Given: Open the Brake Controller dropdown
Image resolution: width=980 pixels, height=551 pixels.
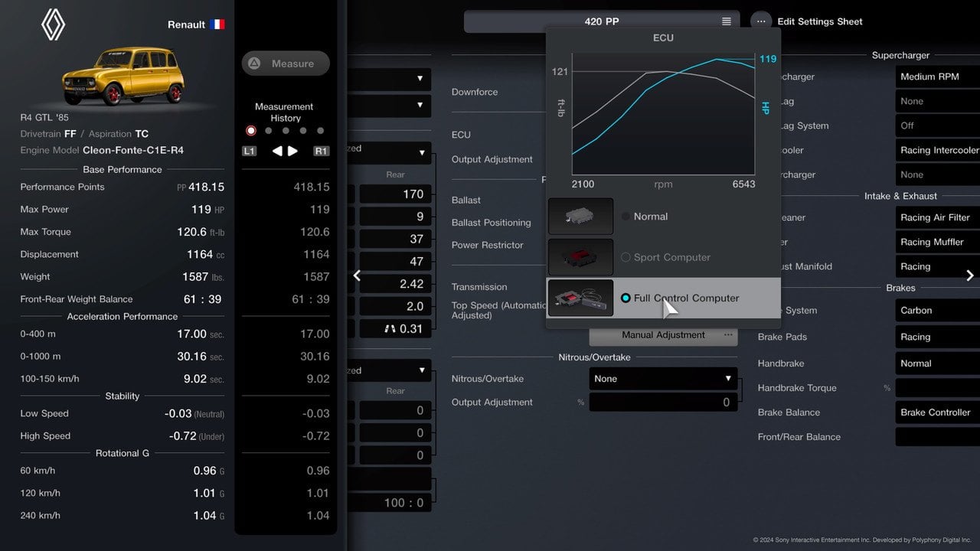Looking at the screenshot, I should coord(938,412).
